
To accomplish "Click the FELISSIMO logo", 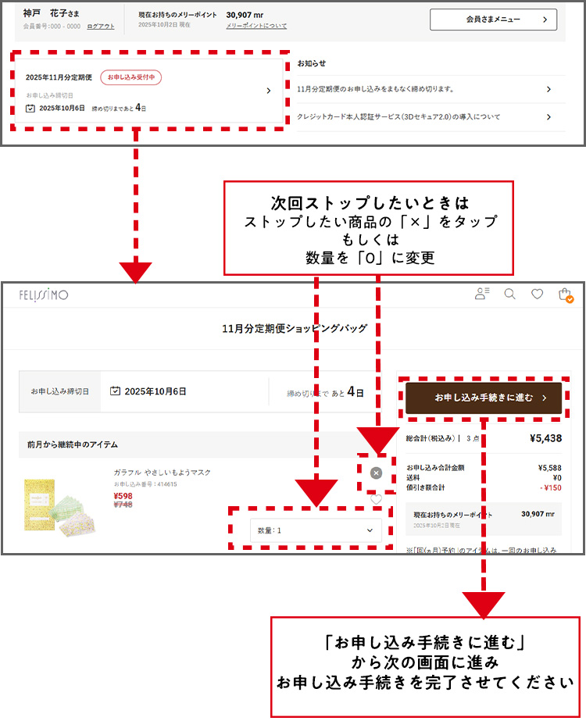I will (44, 294).
